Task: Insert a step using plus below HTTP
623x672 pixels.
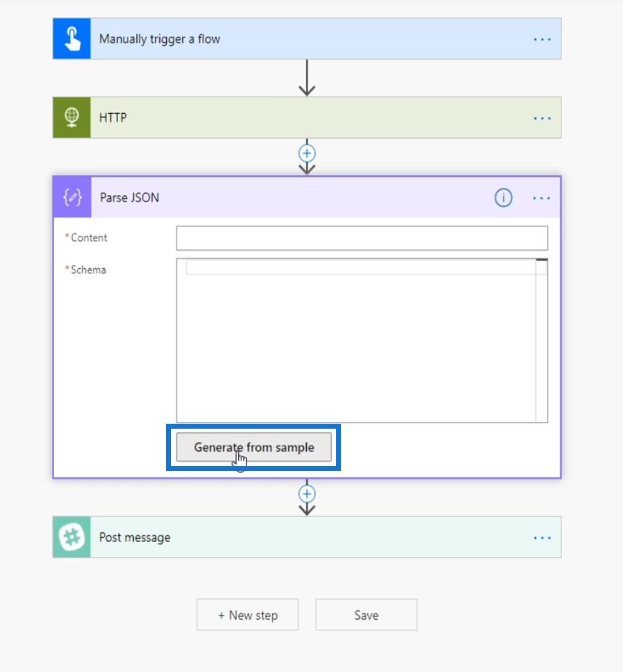Action: click(x=307, y=154)
